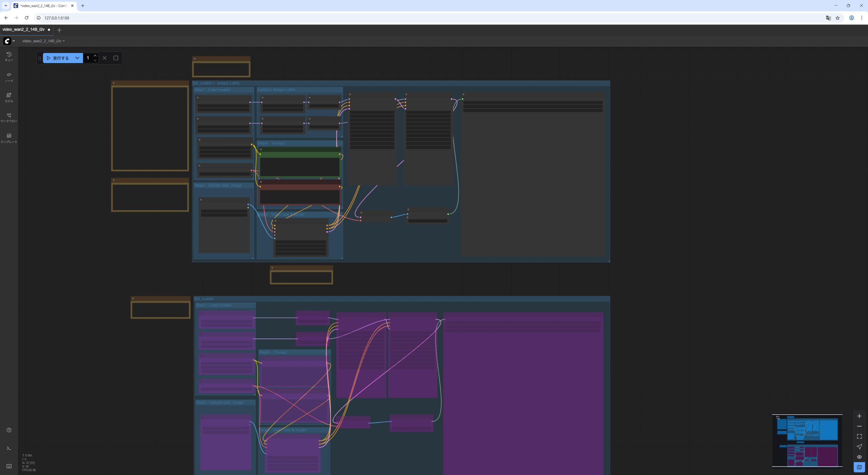Open the Chrome three-dot menu
This screenshot has width=868, height=475.
click(862, 18)
